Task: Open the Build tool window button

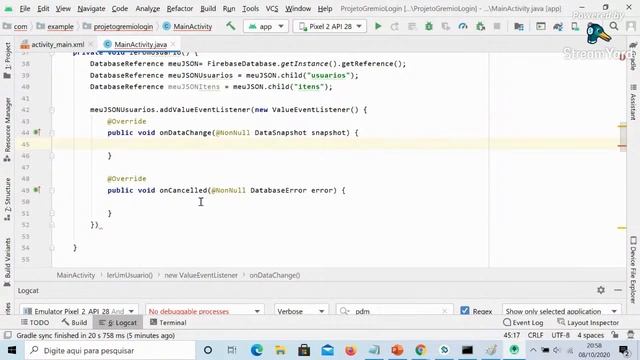Action: tap(74, 322)
